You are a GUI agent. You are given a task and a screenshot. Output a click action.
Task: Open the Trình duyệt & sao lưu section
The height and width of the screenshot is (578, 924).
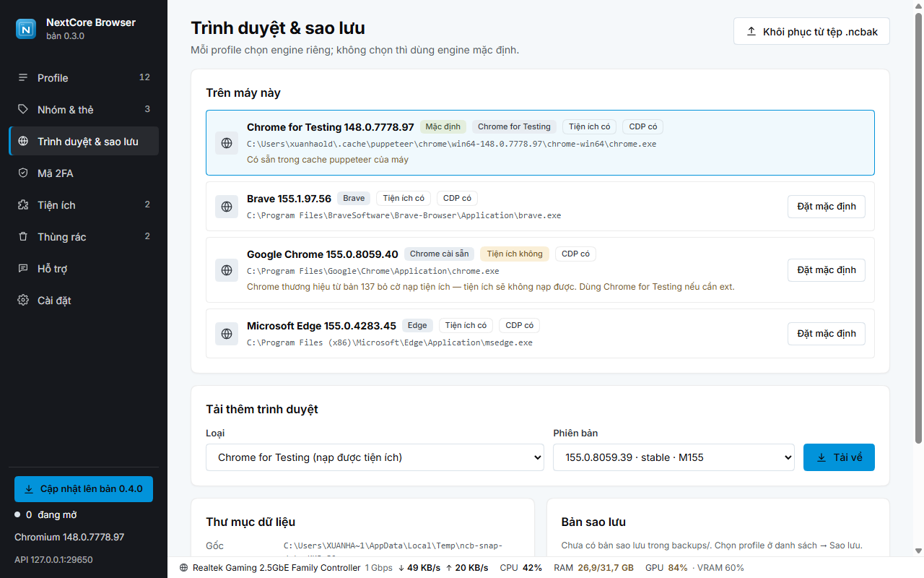pos(84,141)
